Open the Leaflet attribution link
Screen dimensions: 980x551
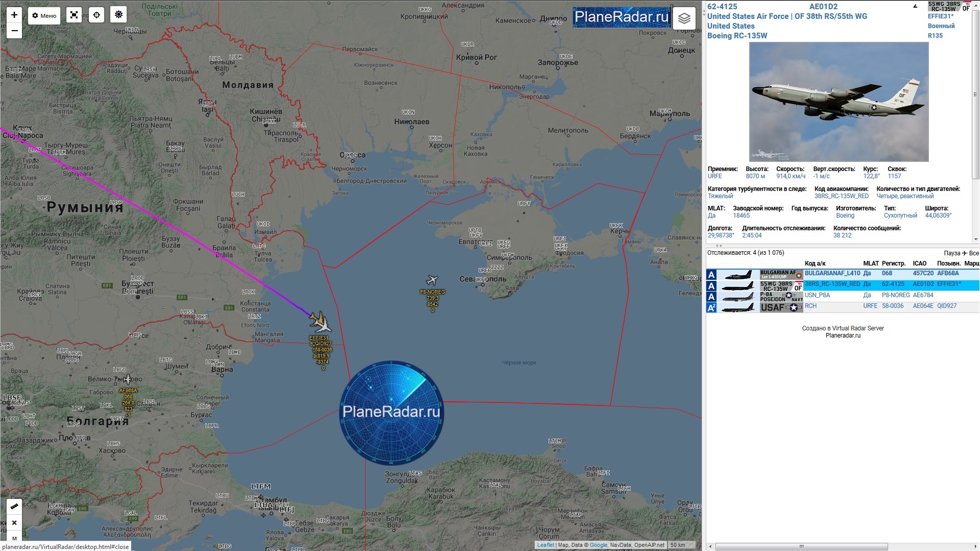pyautogui.click(x=545, y=545)
